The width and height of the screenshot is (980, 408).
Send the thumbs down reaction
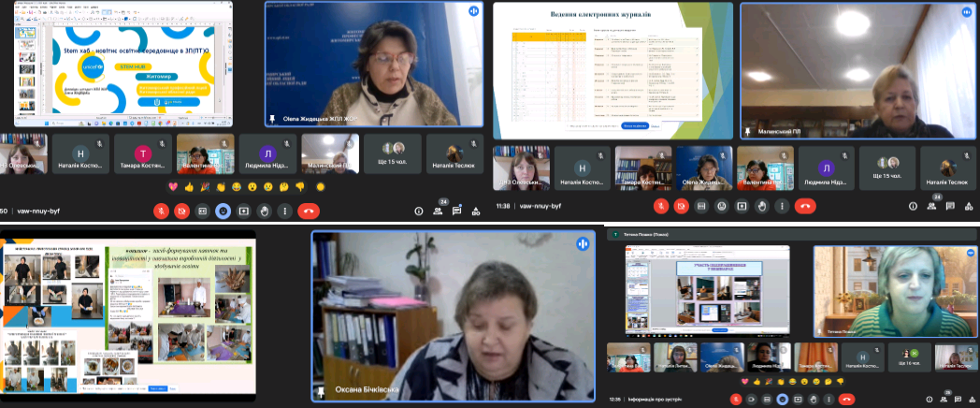click(300, 186)
